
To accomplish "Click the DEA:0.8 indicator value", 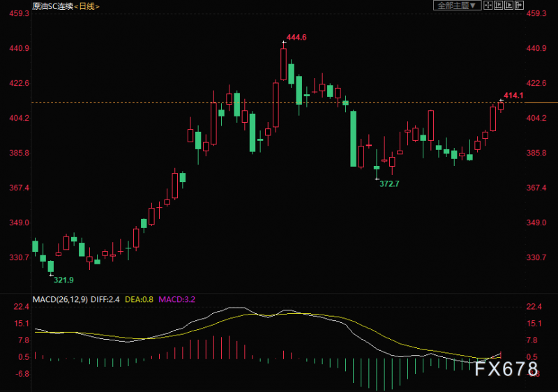I will tap(139, 299).
